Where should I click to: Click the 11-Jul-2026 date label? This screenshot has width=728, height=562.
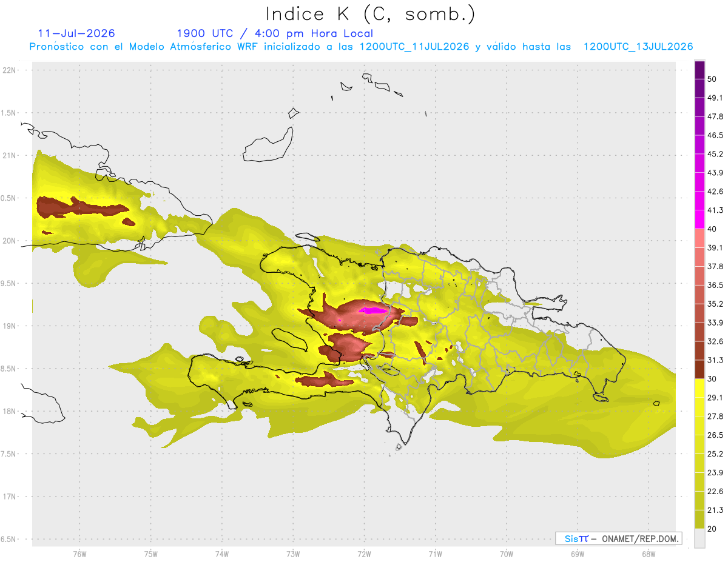click(x=76, y=33)
